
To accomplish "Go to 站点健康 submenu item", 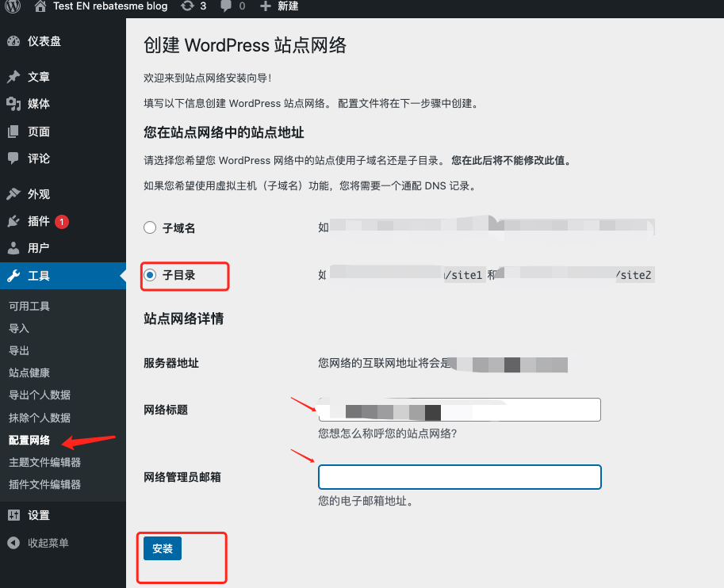I will [29, 372].
